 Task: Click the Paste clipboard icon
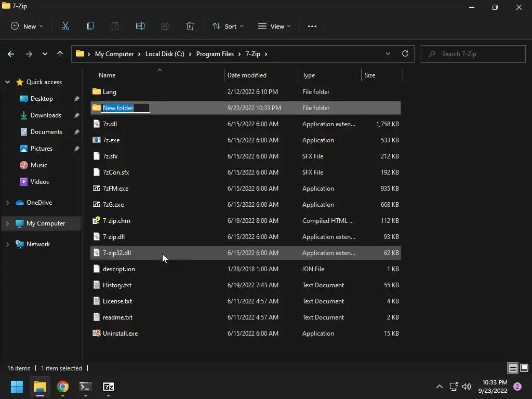115,26
